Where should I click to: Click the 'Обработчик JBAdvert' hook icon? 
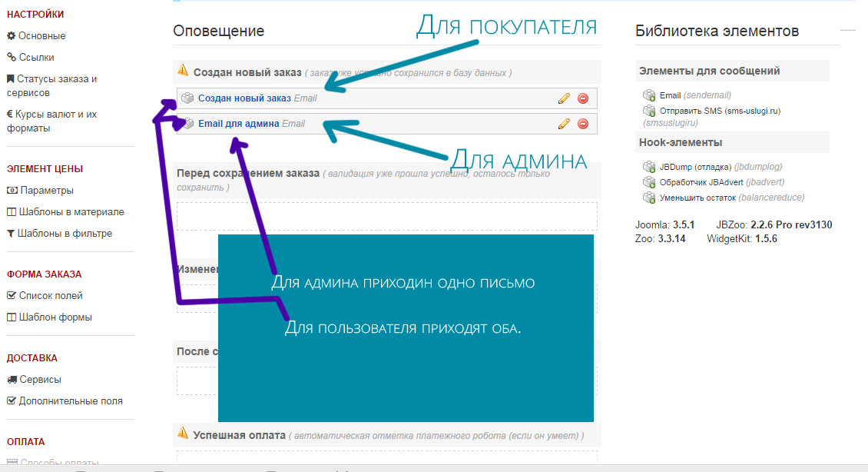pos(649,182)
